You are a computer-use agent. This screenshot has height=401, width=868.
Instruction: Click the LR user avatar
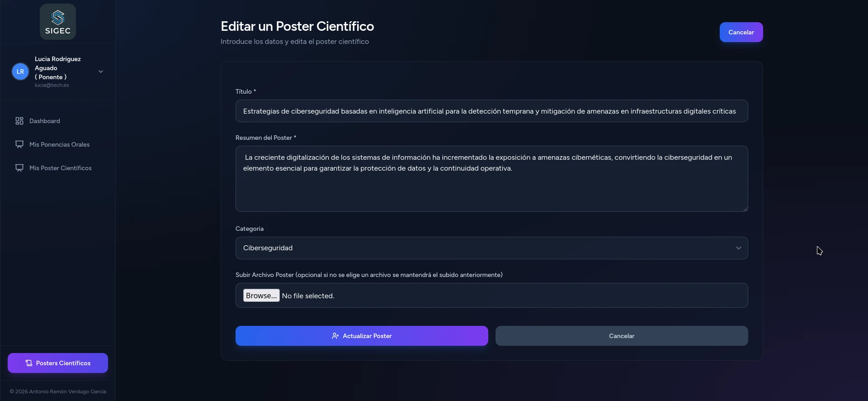[20, 72]
